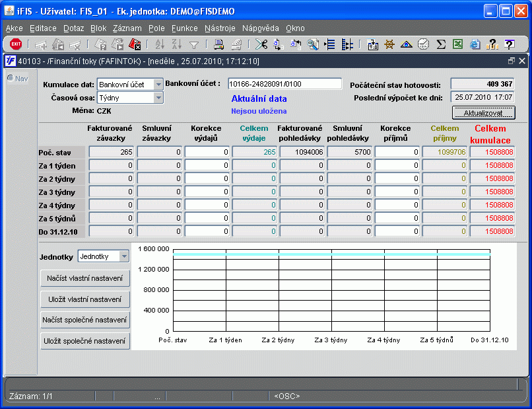Screen dimensions: 532x409
Task: Open the Jednotky units dropdown
Action: pos(123,256)
